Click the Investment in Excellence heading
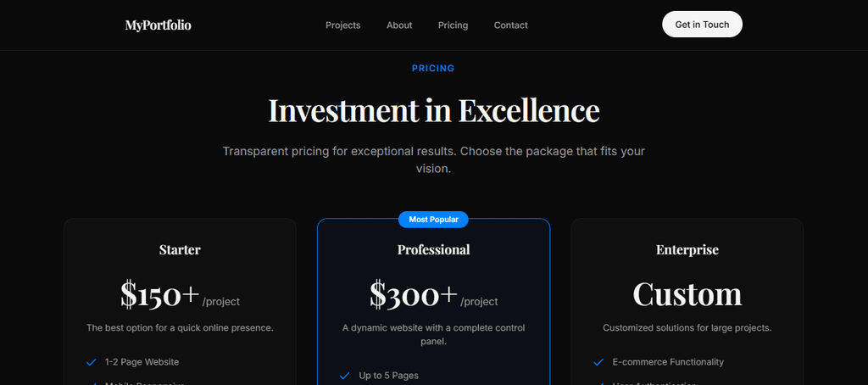This screenshot has width=868, height=385. pos(433,111)
